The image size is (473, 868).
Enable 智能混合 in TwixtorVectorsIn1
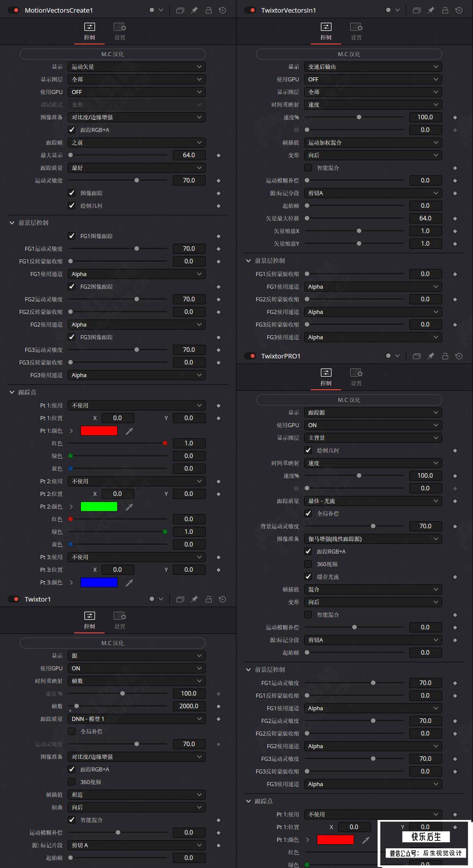click(308, 168)
